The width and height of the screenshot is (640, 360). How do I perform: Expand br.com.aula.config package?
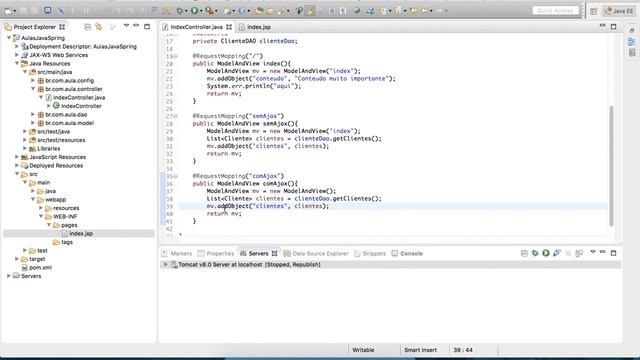[33, 80]
